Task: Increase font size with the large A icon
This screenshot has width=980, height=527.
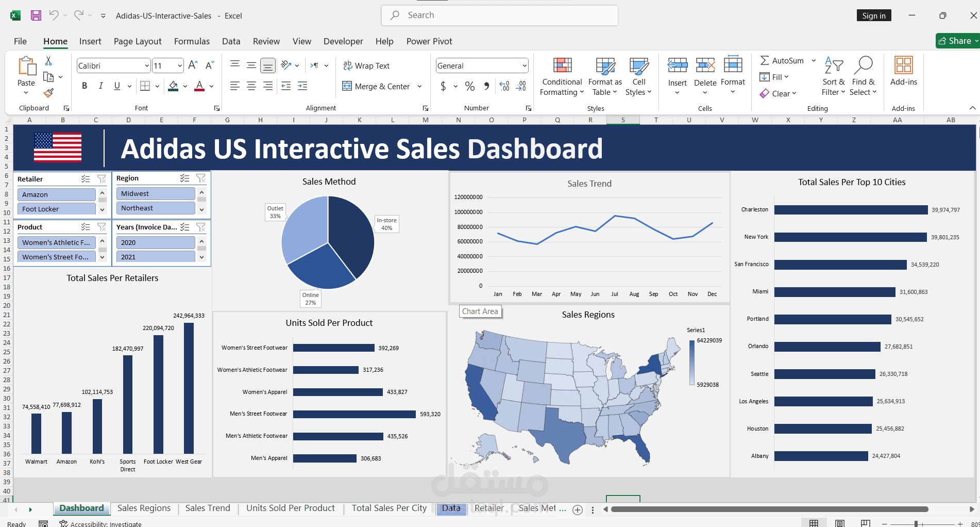Action: 193,65
